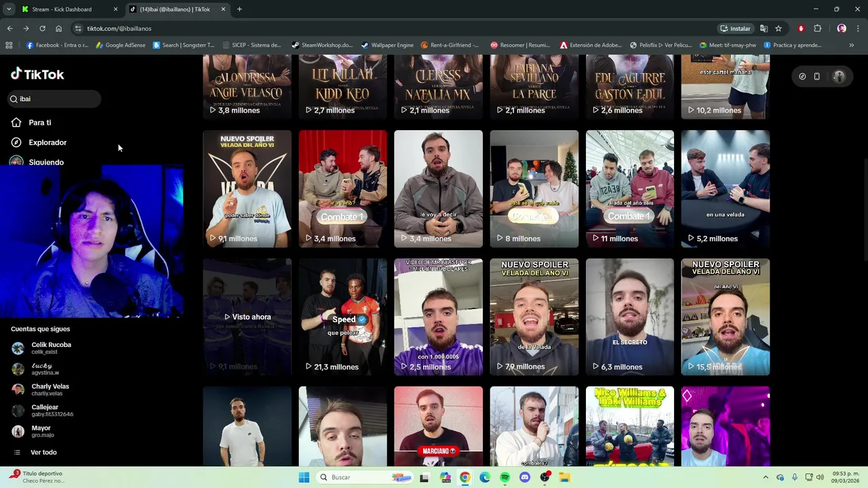Open the Windows Start menu
Screen dimensions: 868x488
(x=304, y=477)
